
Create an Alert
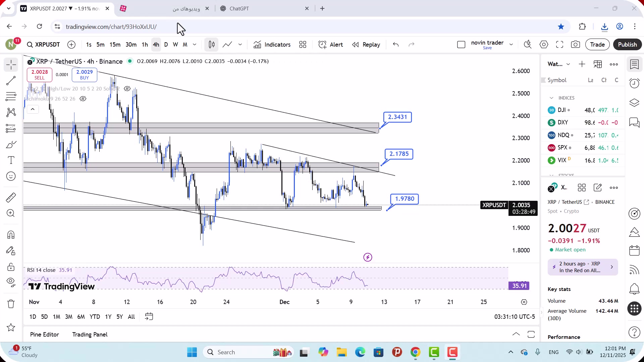[x=331, y=45]
